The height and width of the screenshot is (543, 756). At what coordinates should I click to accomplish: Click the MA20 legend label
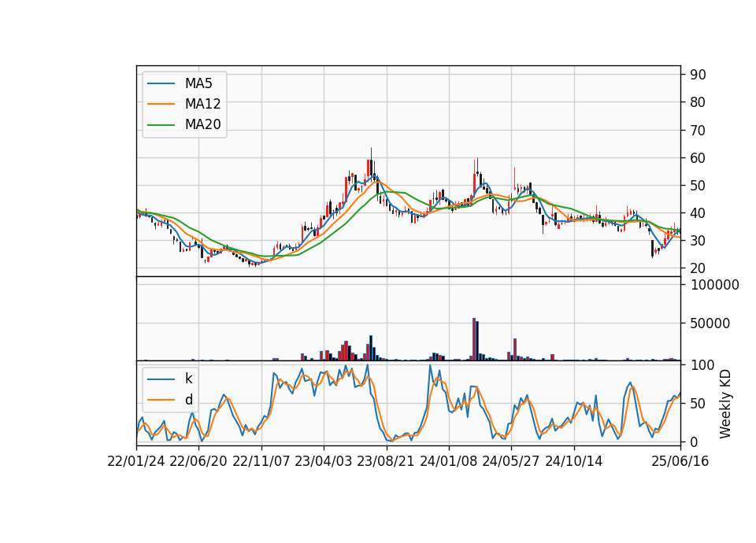[x=202, y=124]
